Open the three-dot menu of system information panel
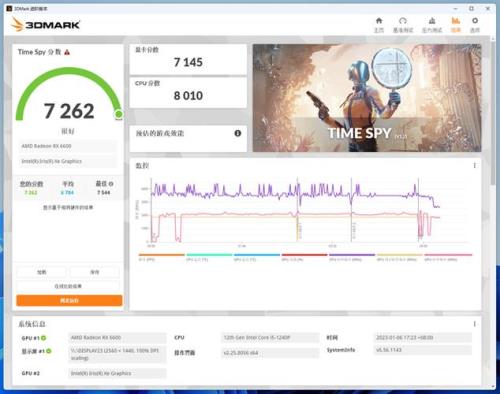The width and height of the screenshot is (500, 394). pos(474,324)
